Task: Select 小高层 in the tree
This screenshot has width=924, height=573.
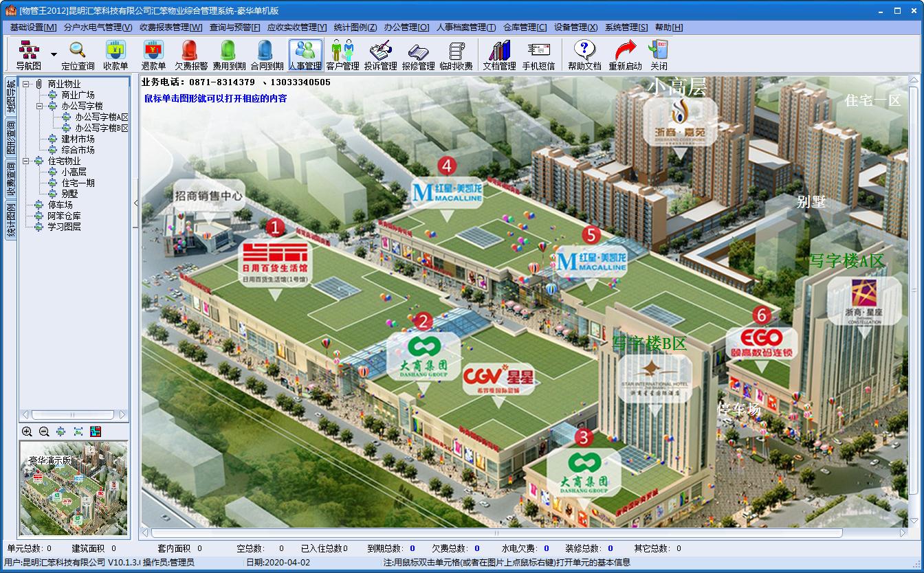Action: click(x=74, y=172)
